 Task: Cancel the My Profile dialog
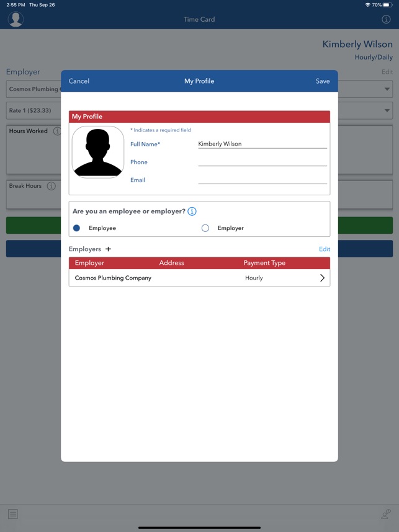(x=79, y=81)
